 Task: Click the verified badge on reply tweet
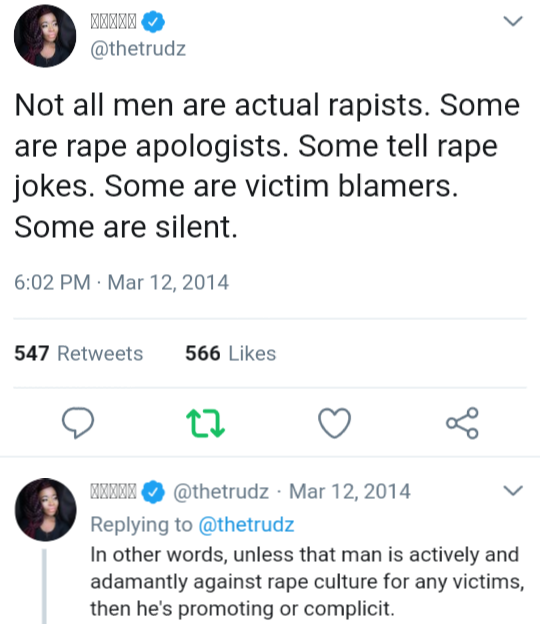(153, 492)
